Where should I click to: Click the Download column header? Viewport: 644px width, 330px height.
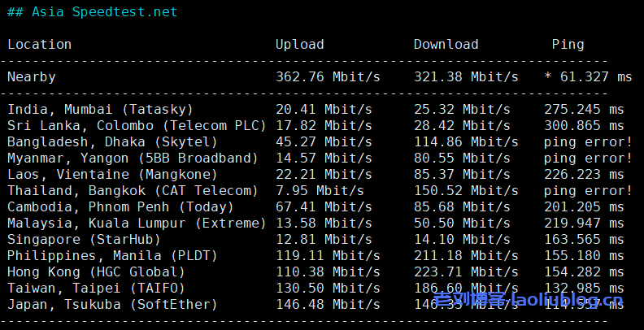point(446,45)
